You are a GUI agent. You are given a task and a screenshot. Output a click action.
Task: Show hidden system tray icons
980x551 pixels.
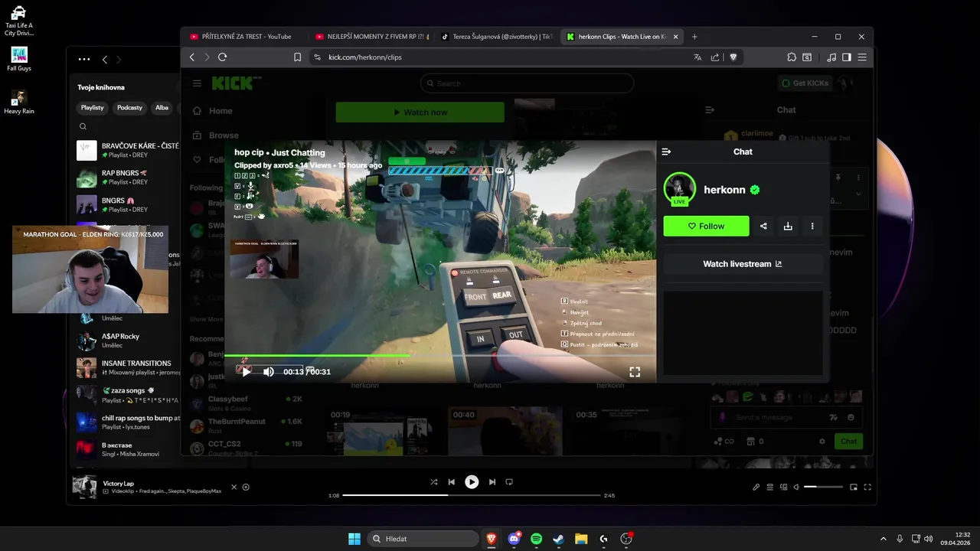(883, 539)
